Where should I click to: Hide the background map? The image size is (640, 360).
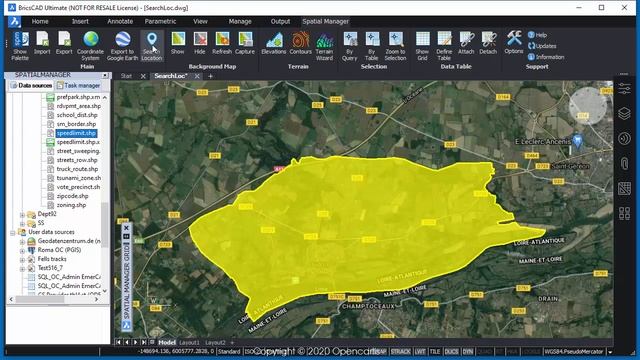pyautogui.click(x=200, y=40)
